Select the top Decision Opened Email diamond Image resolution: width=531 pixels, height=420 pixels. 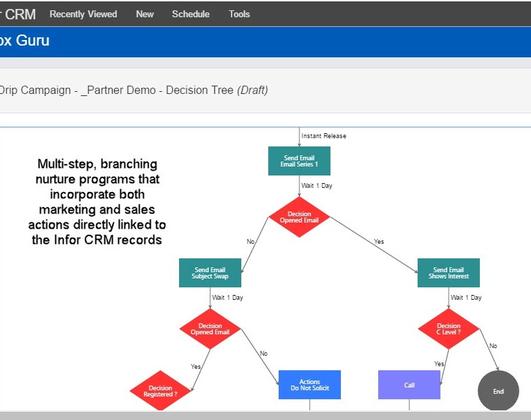click(x=299, y=217)
